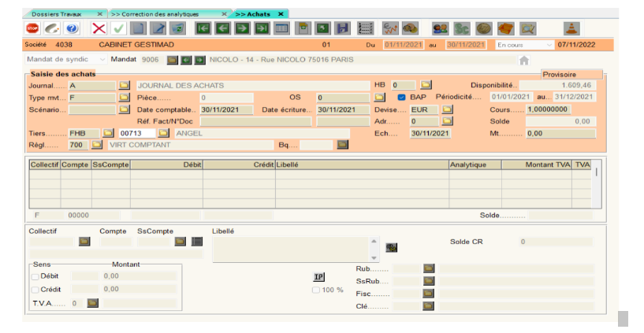Open help with the question mark icon
The image size is (644, 333).
click(x=73, y=28)
